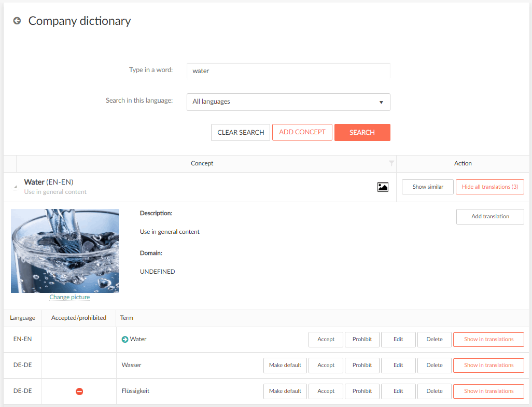Viewport: 532px width, 407px height.
Task: Click the Water (EN-EN) concept title
Action: (49, 182)
